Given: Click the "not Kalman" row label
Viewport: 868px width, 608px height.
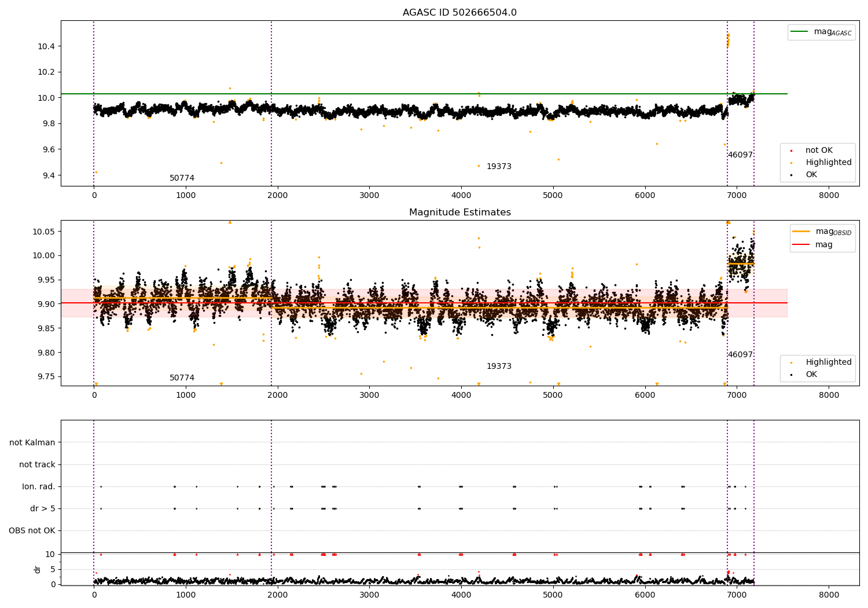Looking at the screenshot, I should 32,443.
